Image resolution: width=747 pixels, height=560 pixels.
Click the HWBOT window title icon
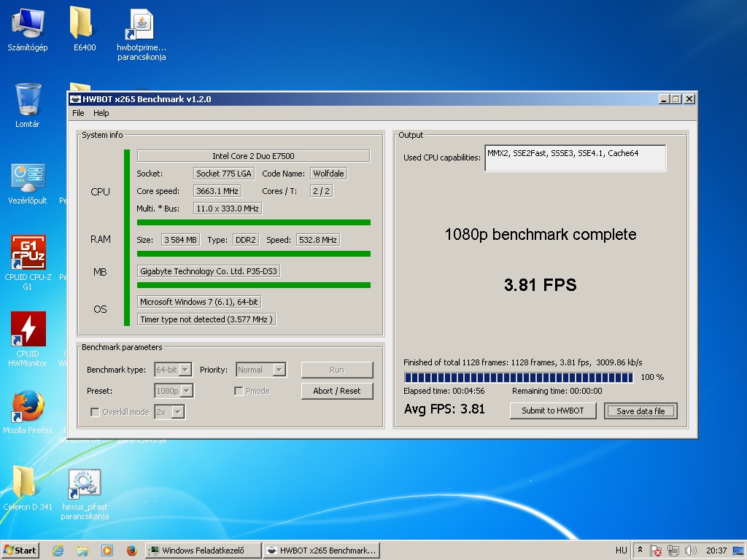point(75,99)
